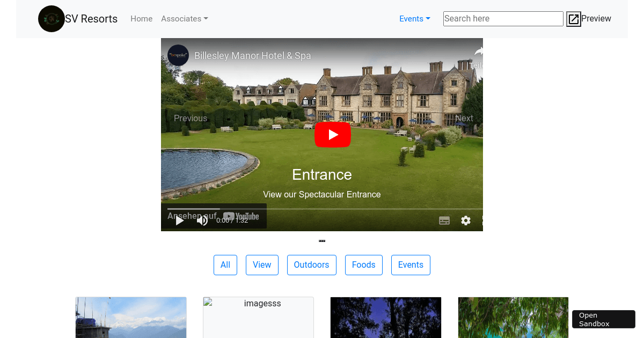The height and width of the screenshot is (338, 644).
Task: Mute the video with the speaker icon
Action: (202, 221)
